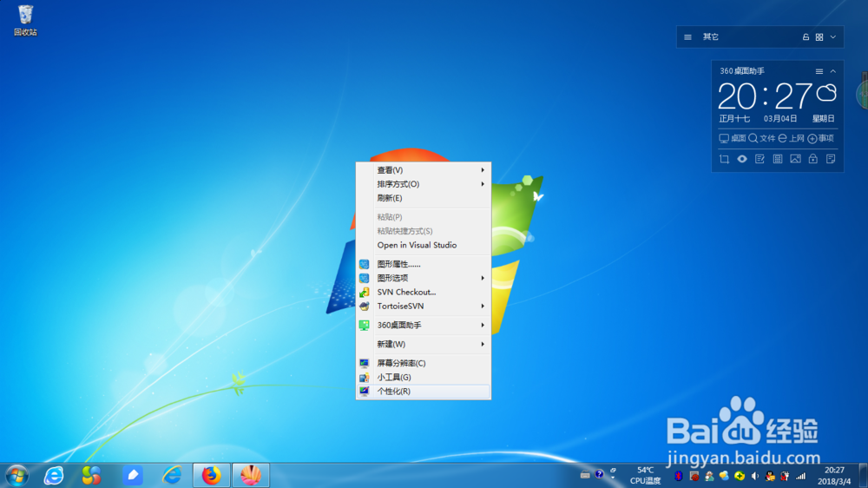
Task: Click the 星期日 weekday text
Action: coord(823,119)
